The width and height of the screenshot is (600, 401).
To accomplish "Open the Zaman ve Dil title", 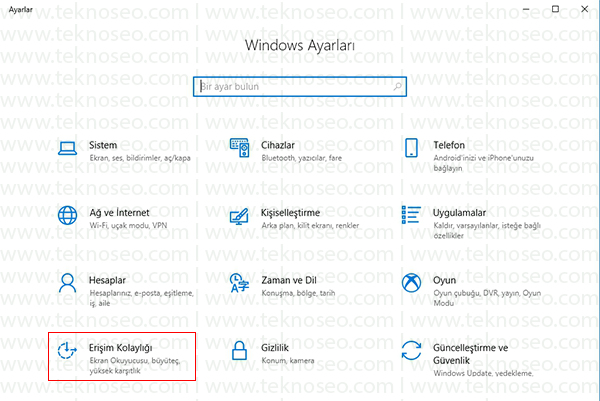I will [x=289, y=280].
